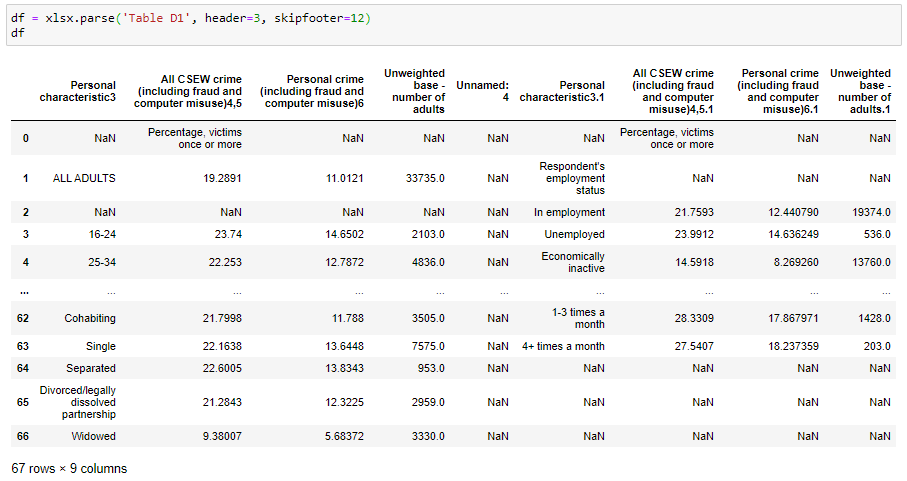Select the value 21.2843
The image size is (907, 481).
(x=222, y=402)
